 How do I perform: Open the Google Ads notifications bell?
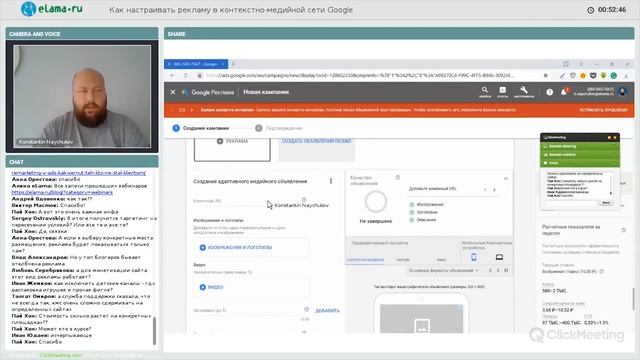(x=564, y=92)
